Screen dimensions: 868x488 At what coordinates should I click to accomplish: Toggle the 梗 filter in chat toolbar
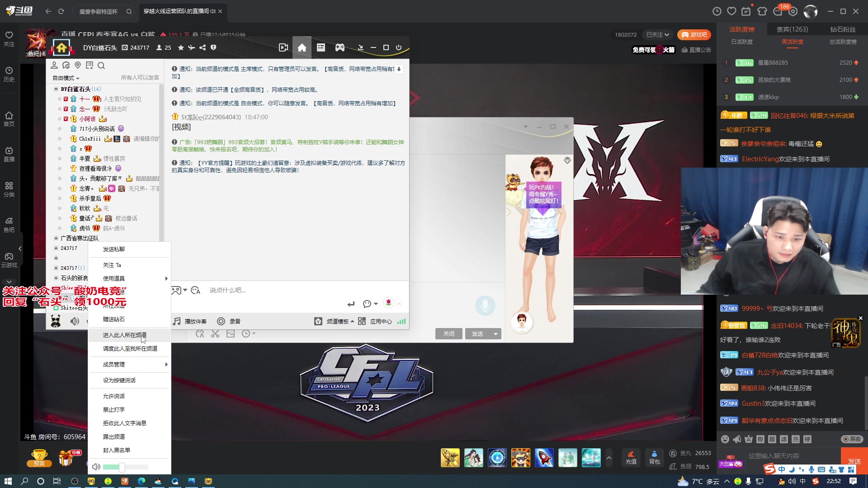point(807,439)
